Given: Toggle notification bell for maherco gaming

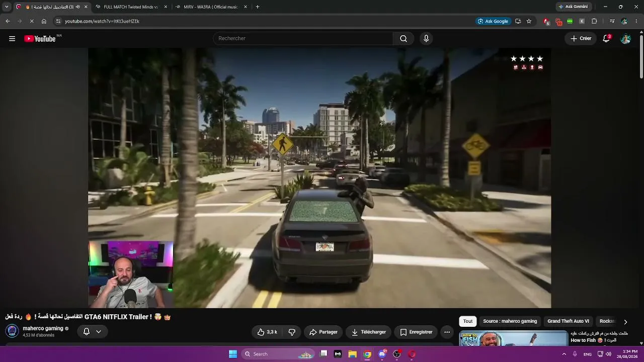Looking at the screenshot, I should coord(87,332).
